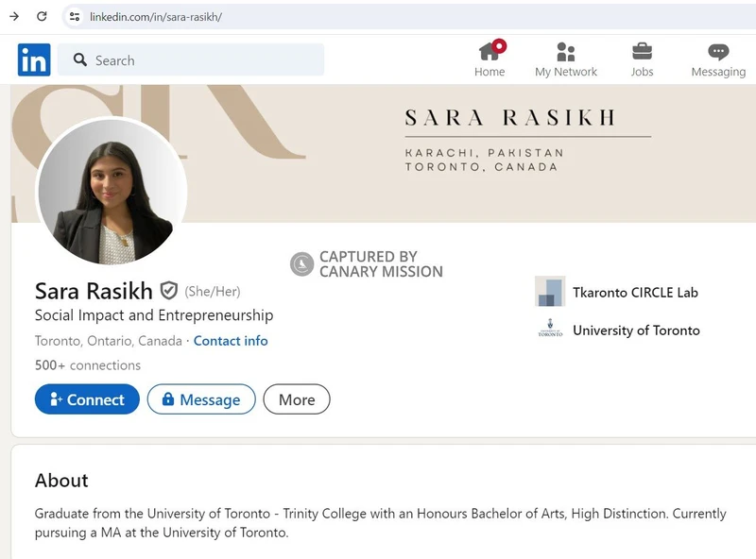Go forward with the browser arrow
This screenshot has width=756, height=559.
(14, 16)
